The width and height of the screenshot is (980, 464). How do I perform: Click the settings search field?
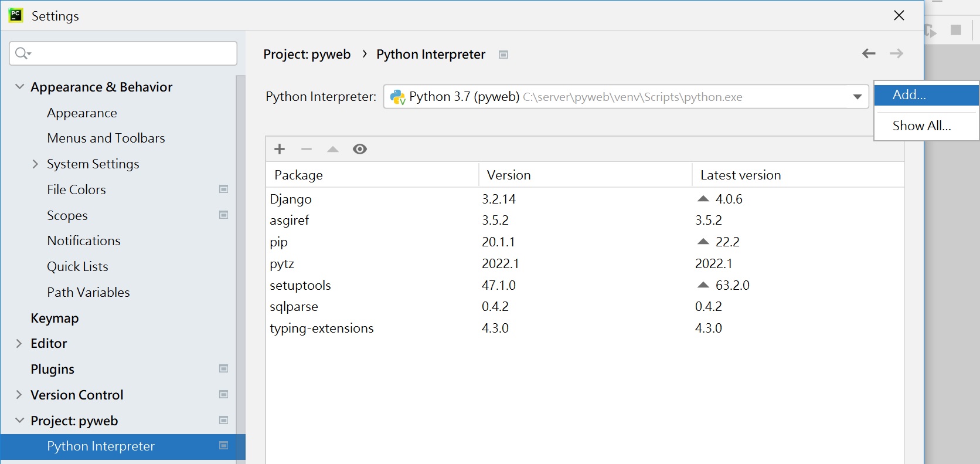[123, 53]
